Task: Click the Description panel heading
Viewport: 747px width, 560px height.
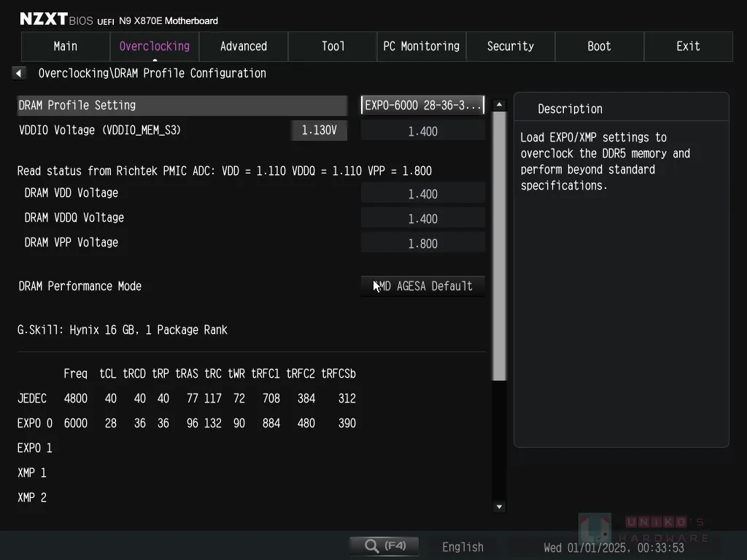Action: click(570, 109)
